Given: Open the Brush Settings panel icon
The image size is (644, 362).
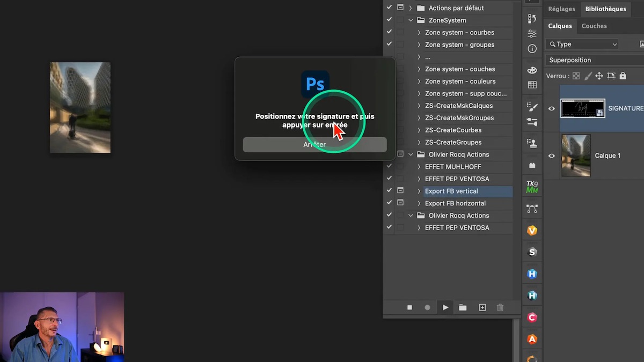Looking at the screenshot, I should tap(532, 107).
